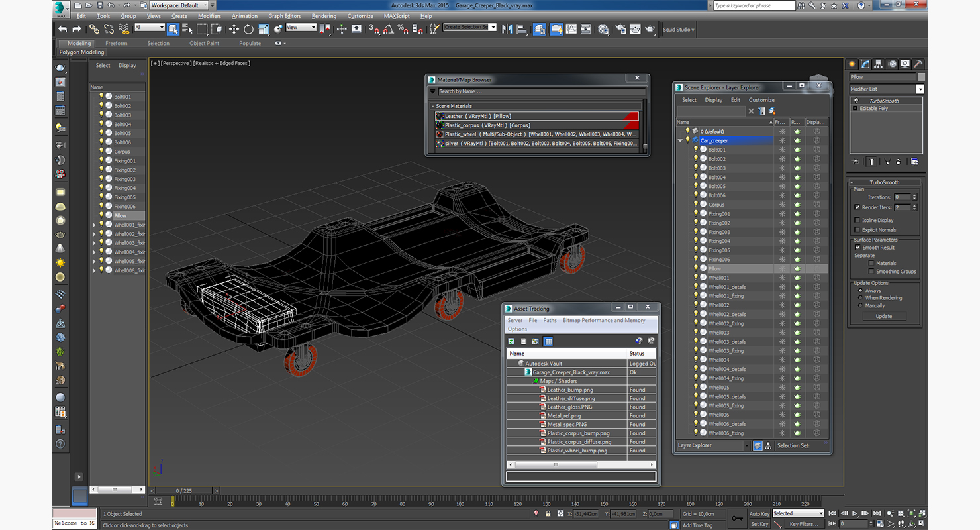980x530 pixels.
Task: Click the Set Key button
Action: 759,524
